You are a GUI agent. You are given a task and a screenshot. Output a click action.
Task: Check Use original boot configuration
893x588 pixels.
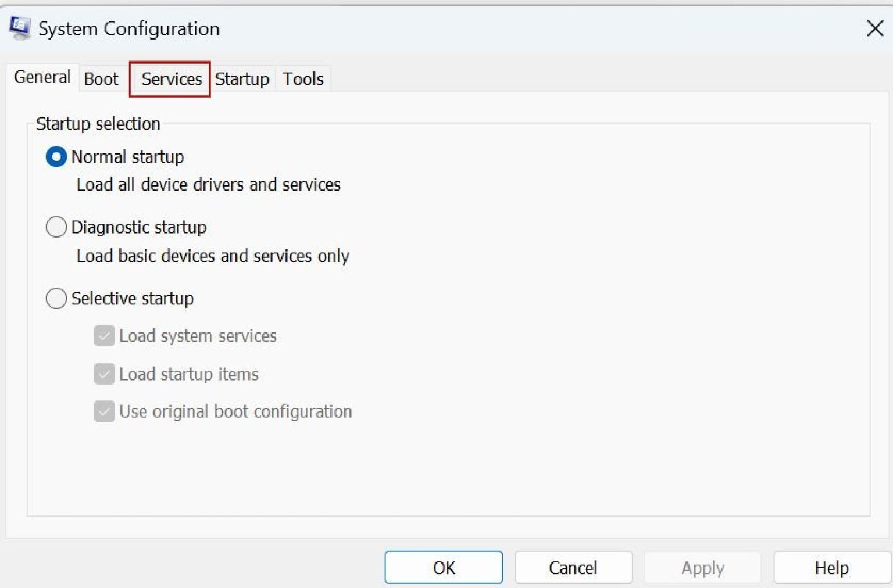pyautogui.click(x=104, y=411)
